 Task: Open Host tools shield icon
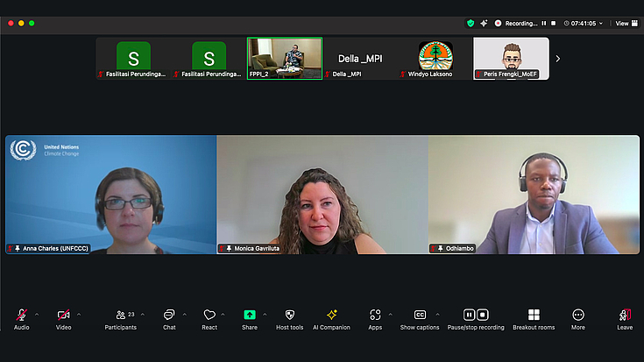pos(290,316)
